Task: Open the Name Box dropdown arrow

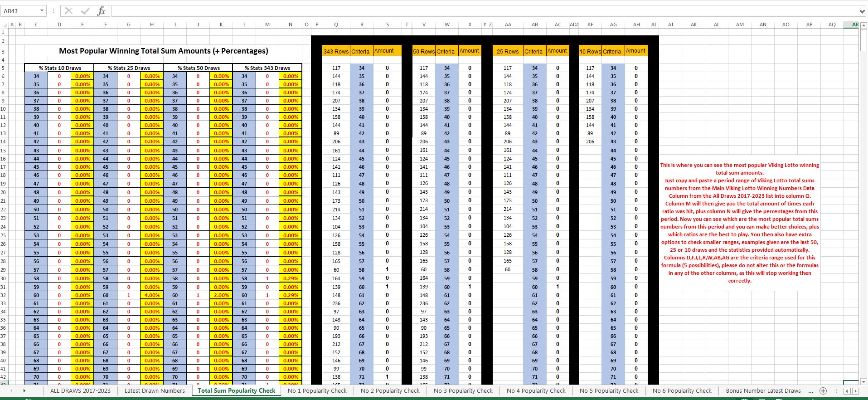Action: coord(42,11)
